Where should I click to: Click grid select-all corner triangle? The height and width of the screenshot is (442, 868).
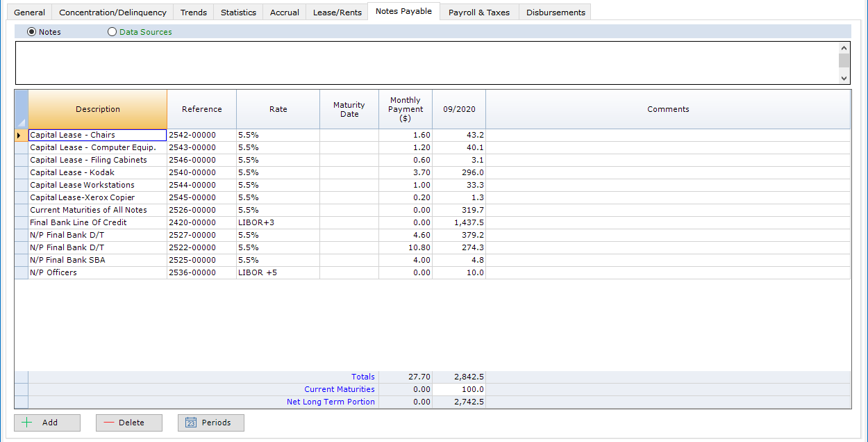[21, 122]
